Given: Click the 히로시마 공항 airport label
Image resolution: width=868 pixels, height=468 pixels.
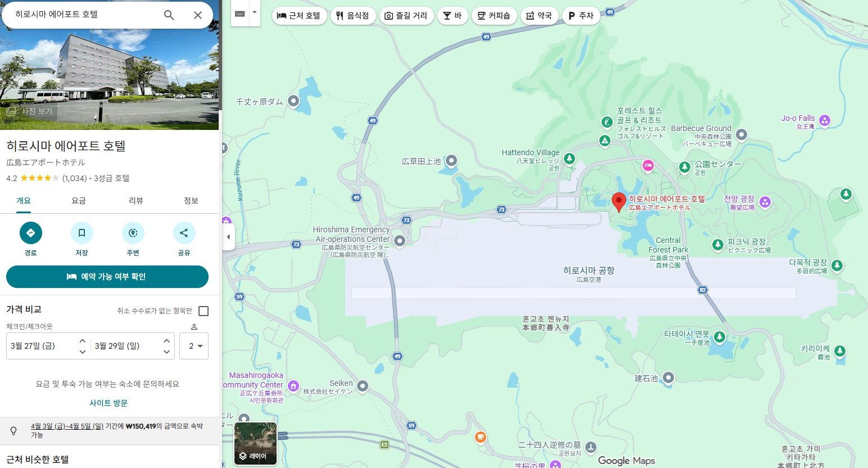Looking at the screenshot, I should click(589, 271).
